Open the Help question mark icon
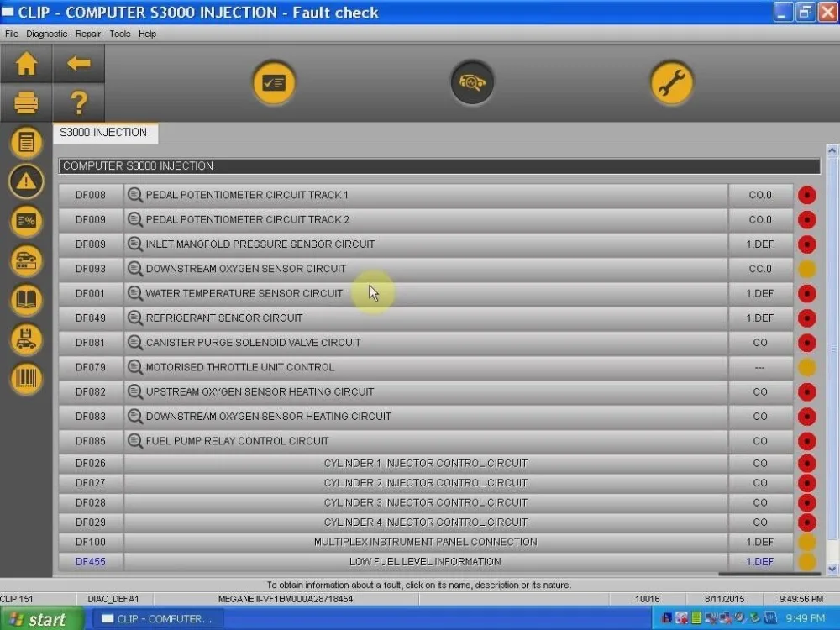Viewport: 840px width, 630px height. [79, 102]
